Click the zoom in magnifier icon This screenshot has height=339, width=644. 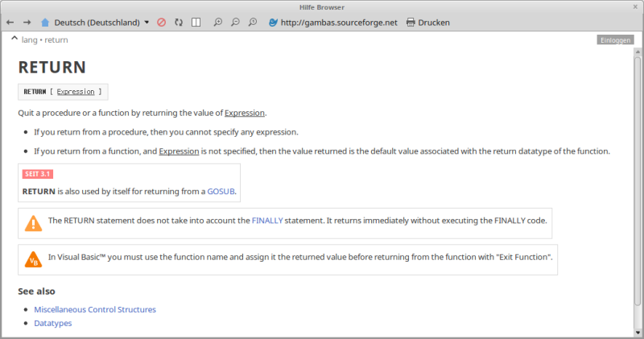pyautogui.click(x=218, y=23)
